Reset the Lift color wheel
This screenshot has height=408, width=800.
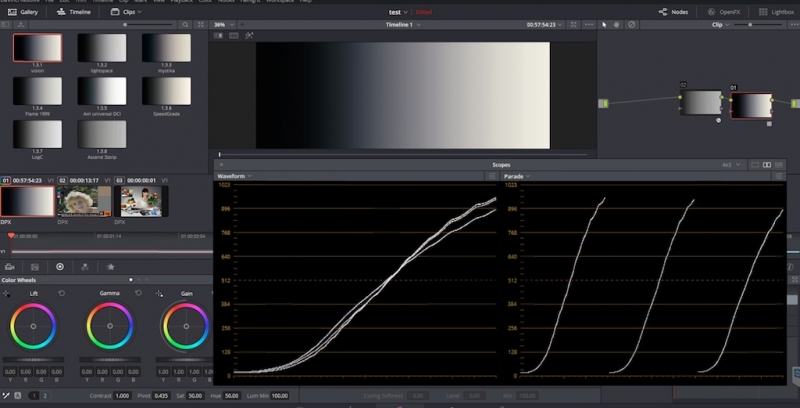click(x=63, y=293)
